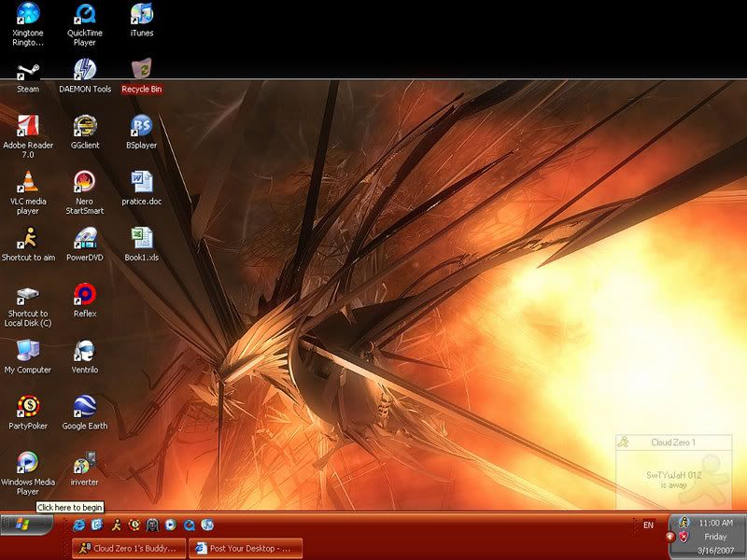The height and width of the screenshot is (560, 747).
Task: Open the My Computer icon
Action: [28, 357]
